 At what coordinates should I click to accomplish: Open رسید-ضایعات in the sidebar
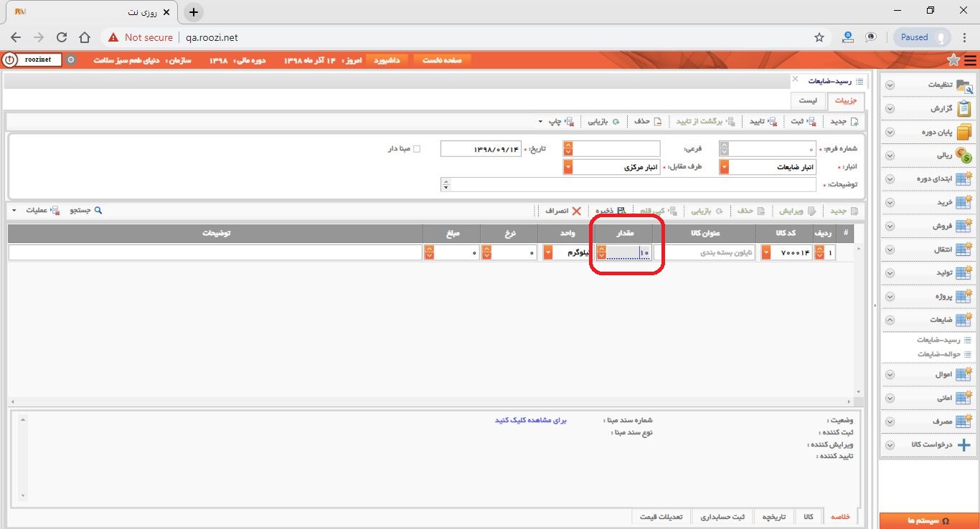pos(938,340)
